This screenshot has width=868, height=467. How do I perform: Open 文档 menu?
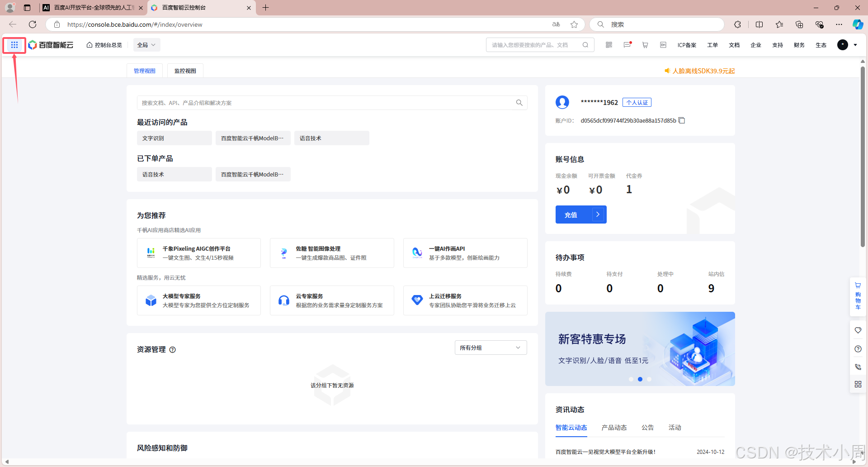pos(734,45)
